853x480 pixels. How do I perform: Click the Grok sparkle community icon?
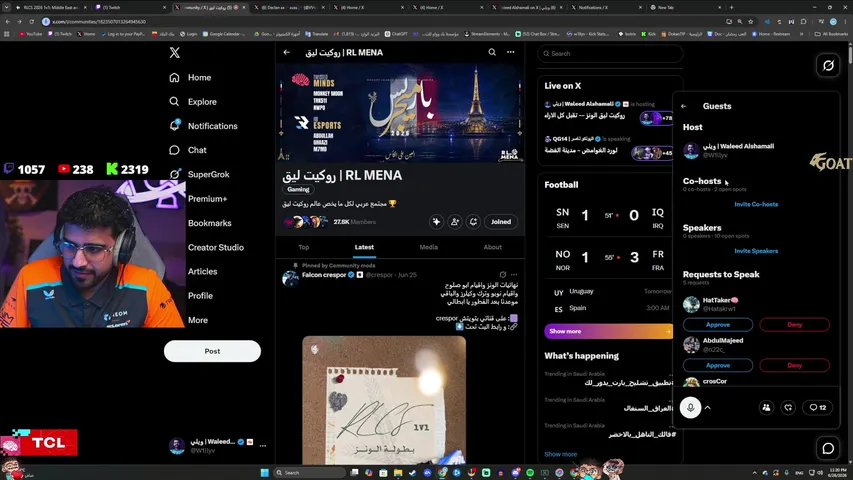[436, 222]
